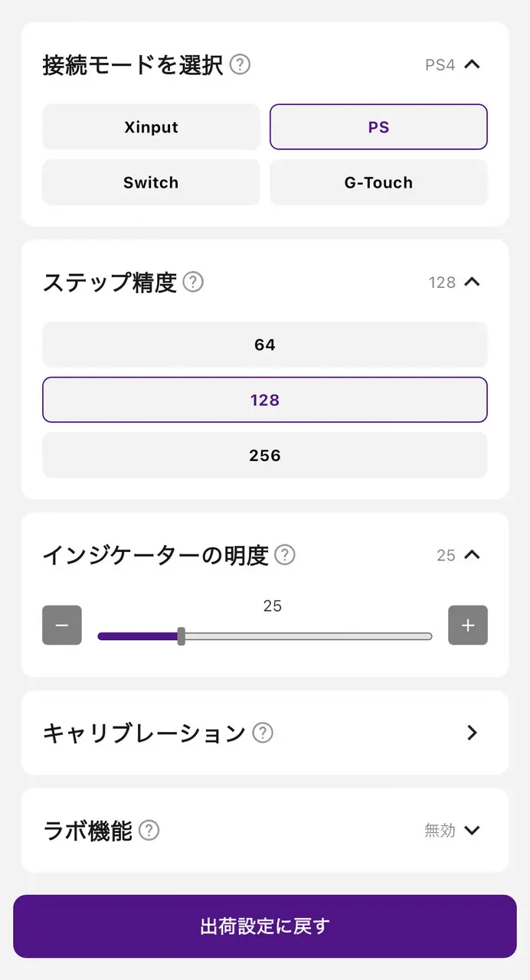This screenshot has height=980, width=530.
Task: Set step precision to 256
Action: tap(265, 455)
